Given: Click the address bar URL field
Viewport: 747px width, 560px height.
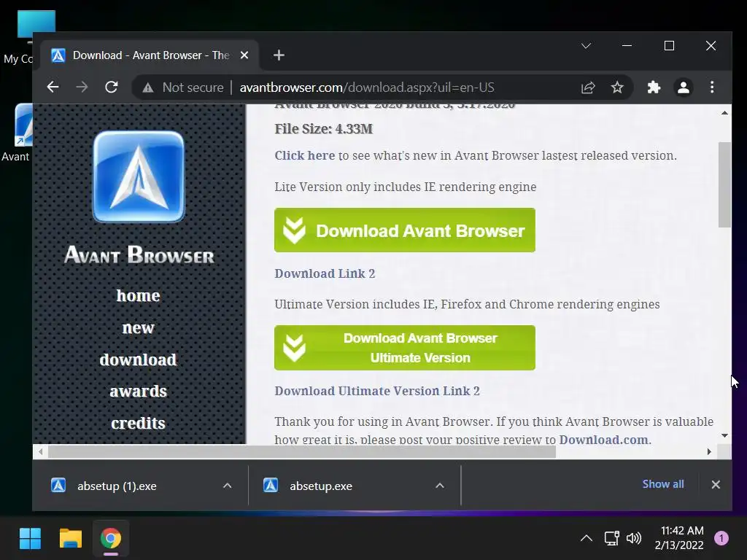Looking at the screenshot, I should pyautogui.click(x=367, y=87).
